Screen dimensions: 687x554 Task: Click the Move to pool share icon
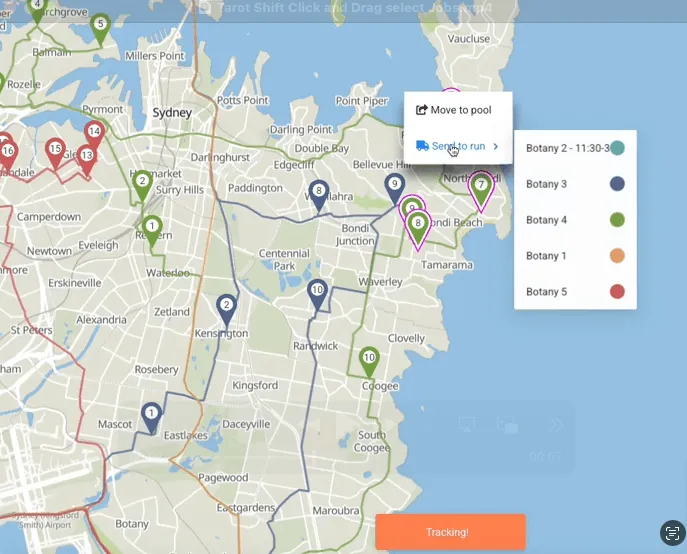[x=421, y=110]
